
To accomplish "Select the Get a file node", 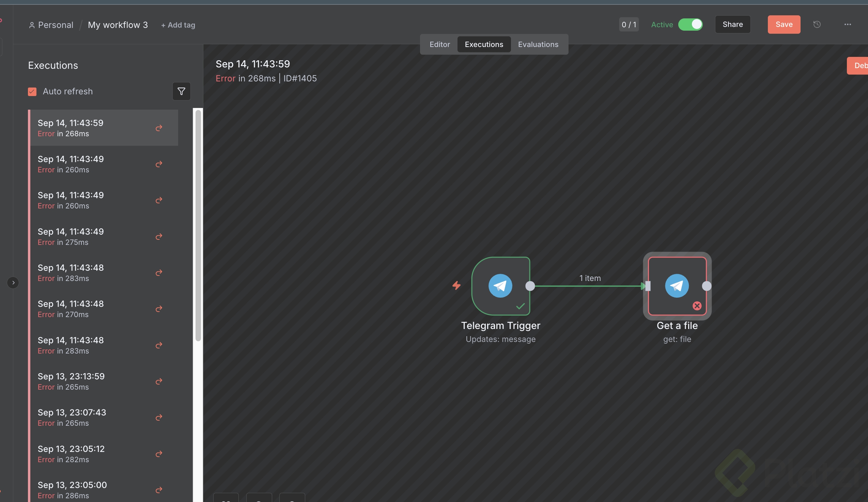I will tap(677, 286).
